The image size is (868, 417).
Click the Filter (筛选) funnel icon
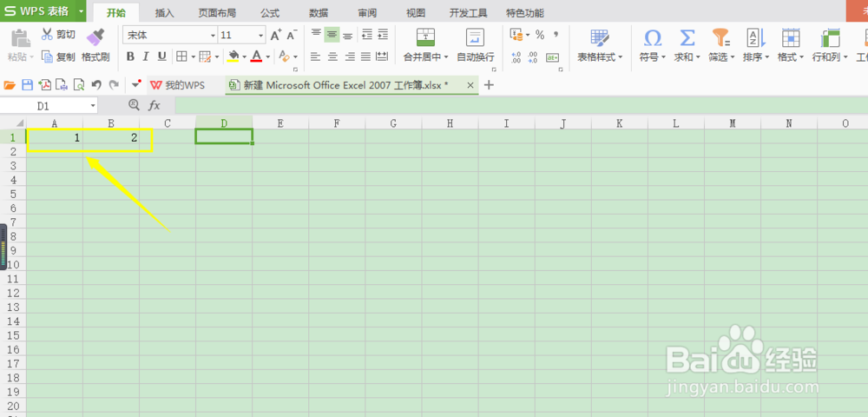pos(721,37)
